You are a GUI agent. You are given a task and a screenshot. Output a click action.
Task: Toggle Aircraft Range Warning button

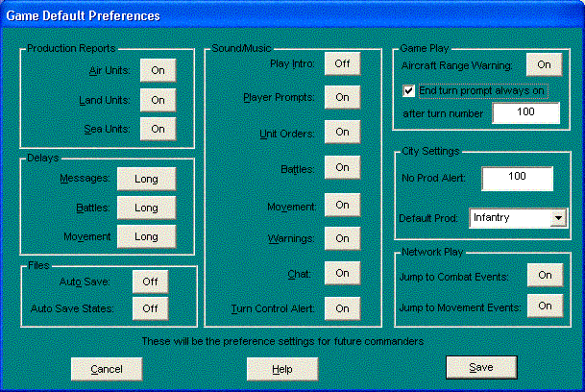pos(544,64)
